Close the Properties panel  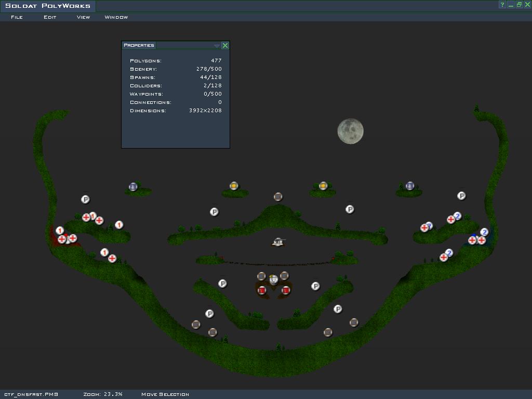point(225,46)
